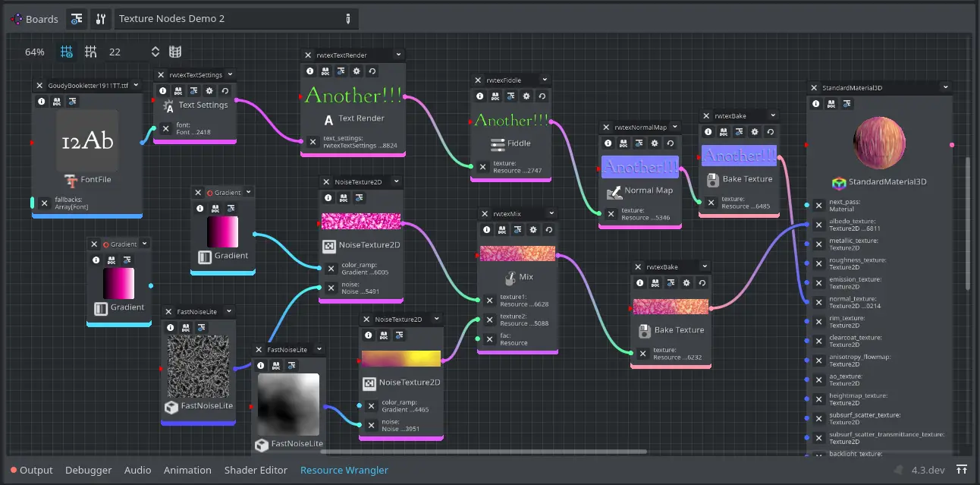980x485 pixels.
Task: Click the 64% zoom level button
Action: tap(35, 52)
